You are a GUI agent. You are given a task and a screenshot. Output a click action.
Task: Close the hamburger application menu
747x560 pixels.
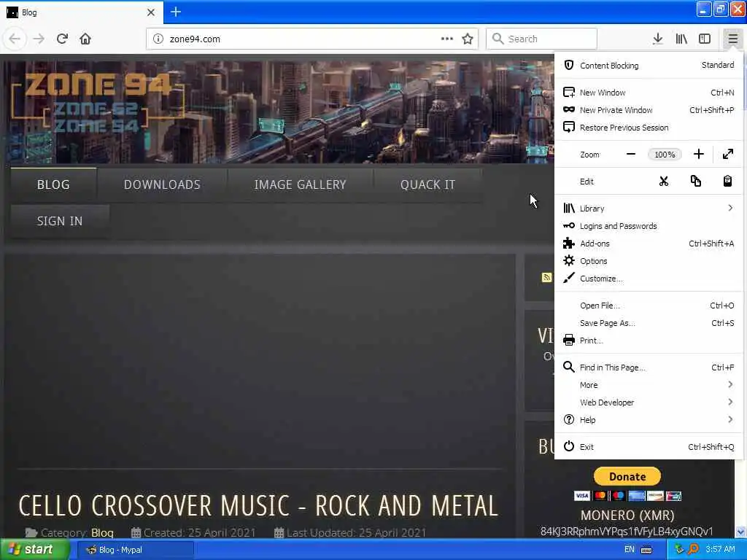point(732,39)
